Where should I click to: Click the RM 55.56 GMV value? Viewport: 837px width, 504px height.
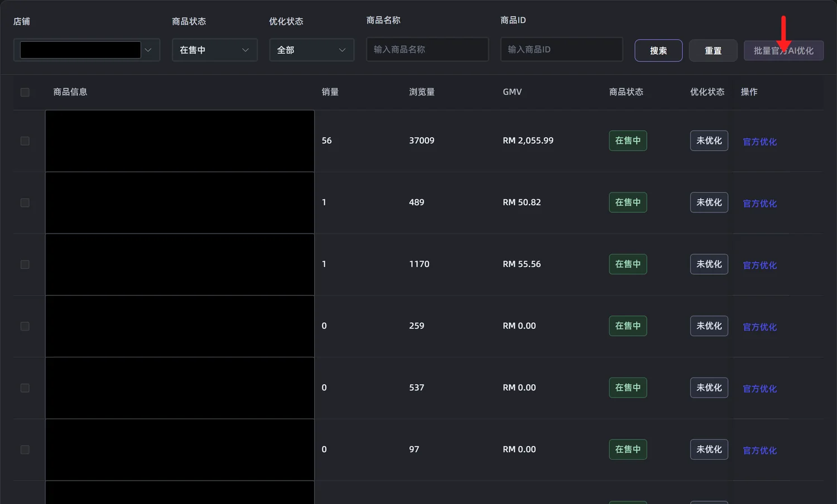522,264
